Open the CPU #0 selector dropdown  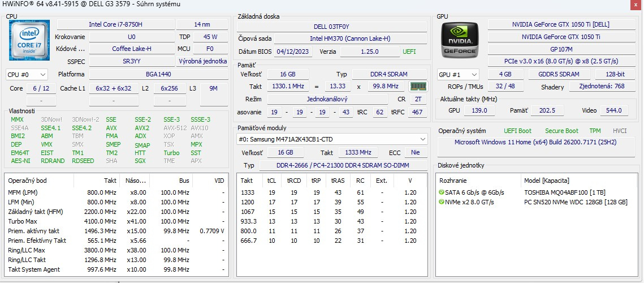(27, 74)
